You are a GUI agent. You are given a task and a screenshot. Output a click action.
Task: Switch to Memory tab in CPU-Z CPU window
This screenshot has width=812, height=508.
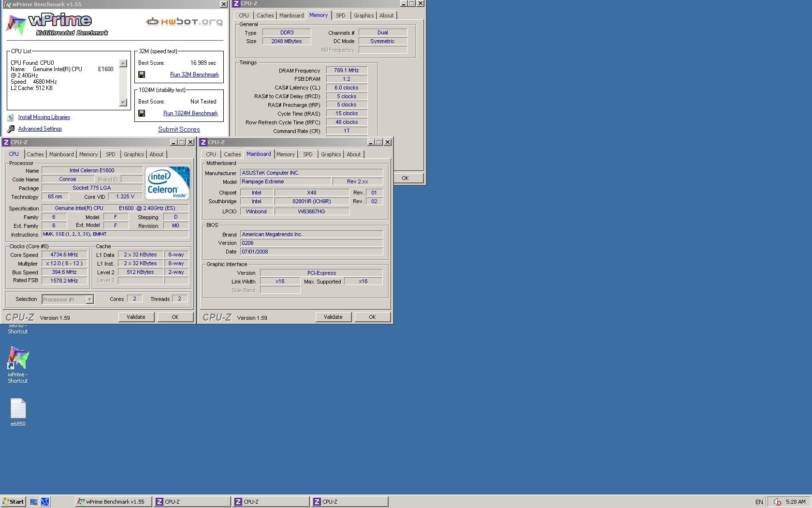click(x=88, y=154)
